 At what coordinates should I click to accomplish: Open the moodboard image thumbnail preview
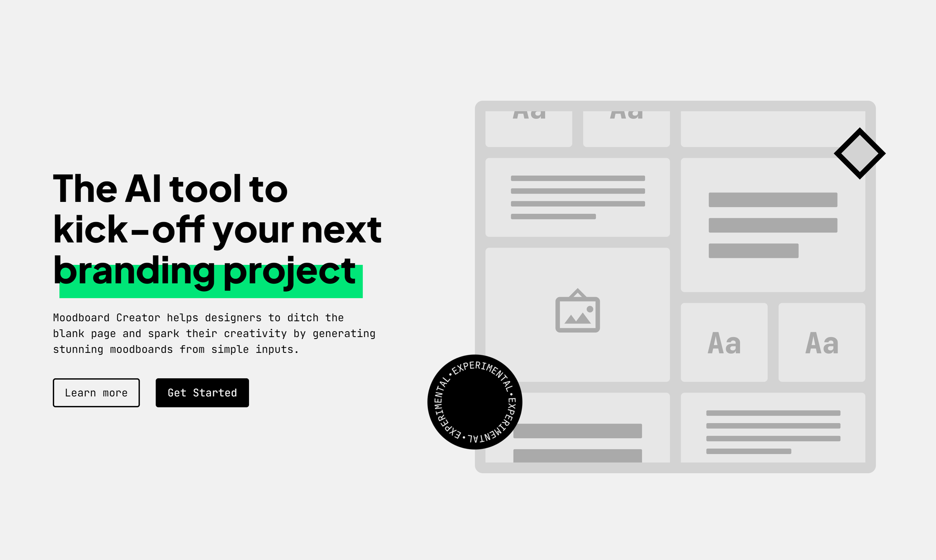click(x=578, y=312)
